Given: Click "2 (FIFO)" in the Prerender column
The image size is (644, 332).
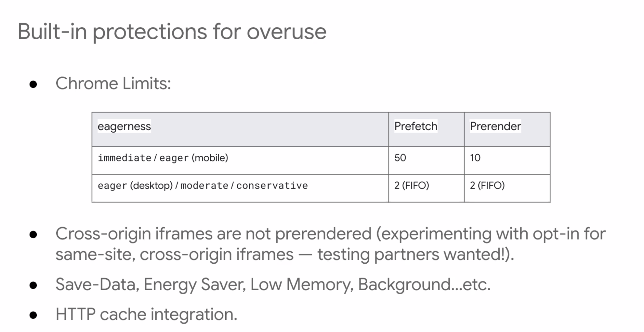Looking at the screenshot, I should (x=487, y=186).
